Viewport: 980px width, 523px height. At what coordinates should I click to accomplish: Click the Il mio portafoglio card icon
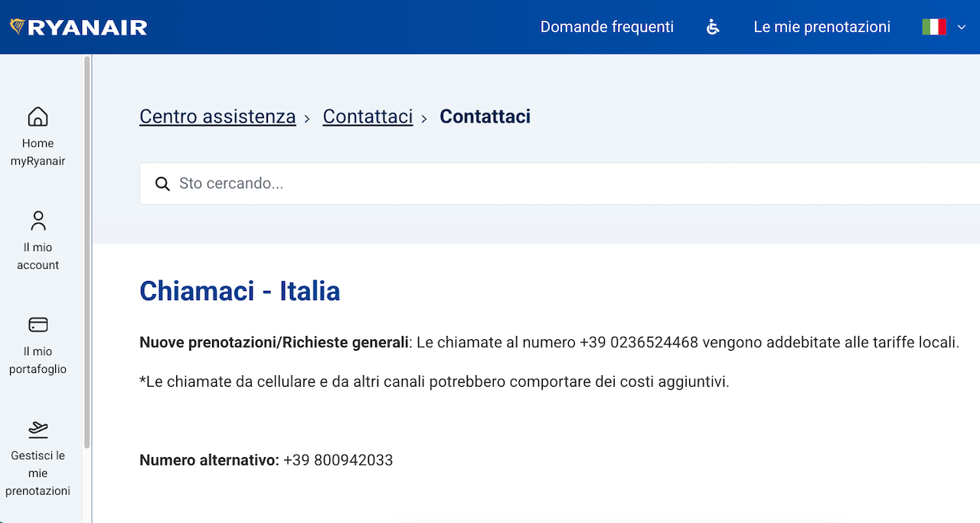tap(38, 325)
